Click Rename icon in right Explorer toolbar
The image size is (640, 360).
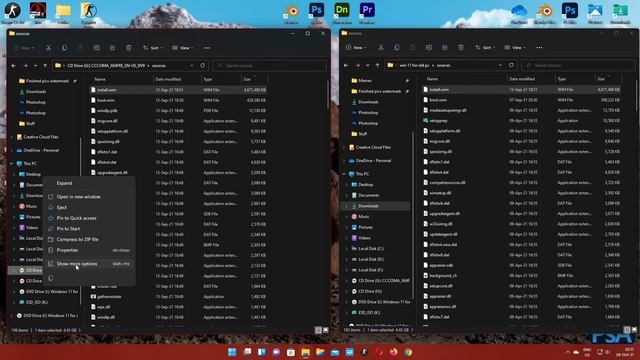[429, 48]
